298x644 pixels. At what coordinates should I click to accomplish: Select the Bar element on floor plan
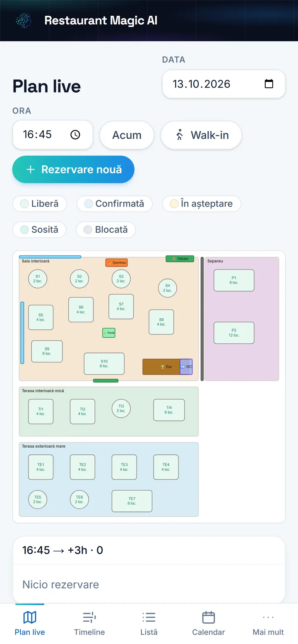(161, 367)
